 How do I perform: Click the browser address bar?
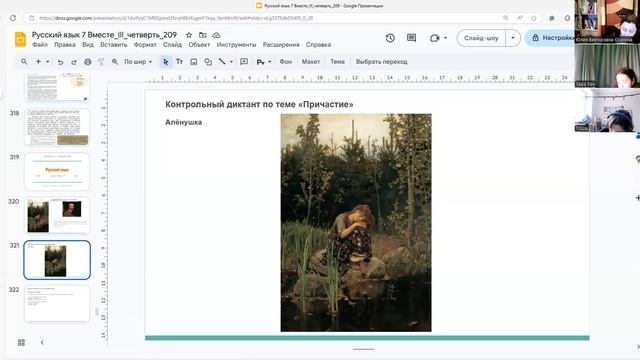pos(261,18)
